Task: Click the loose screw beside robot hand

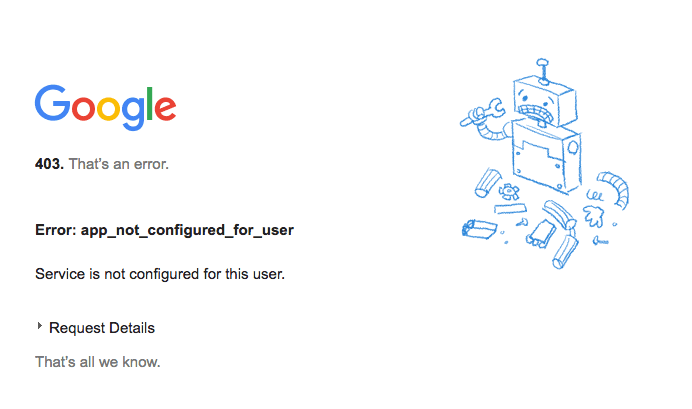Action: (601, 241)
